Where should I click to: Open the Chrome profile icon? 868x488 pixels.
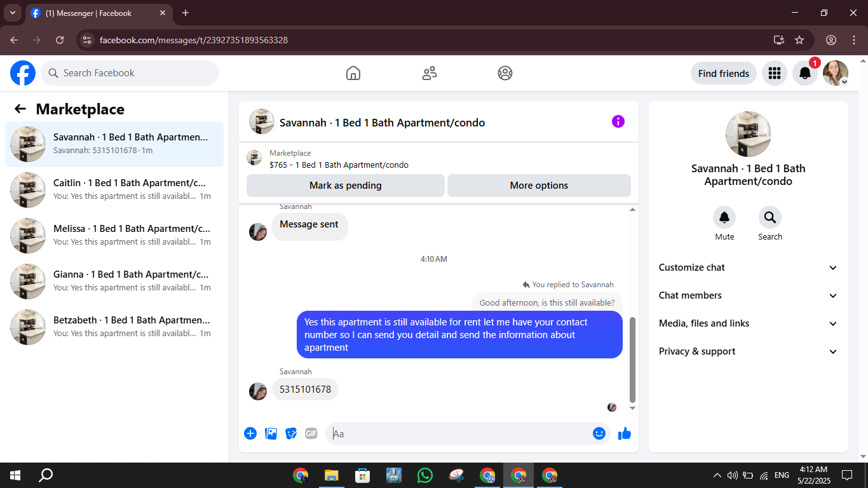point(831,40)
